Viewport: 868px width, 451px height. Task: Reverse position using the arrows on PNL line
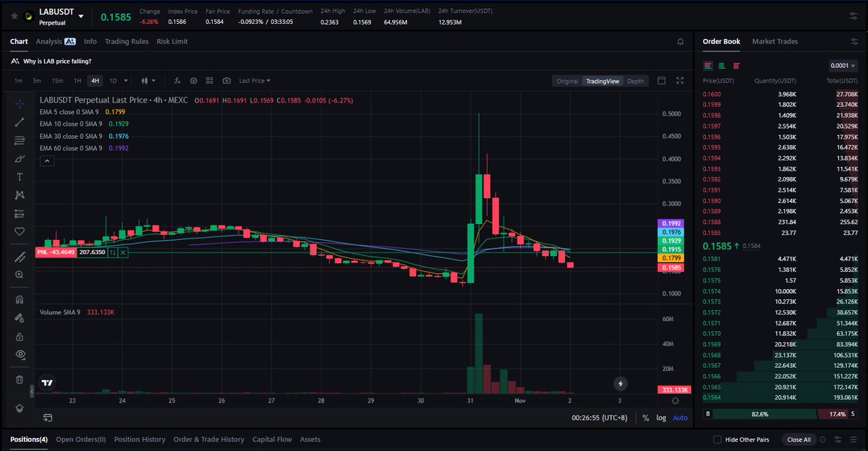[x=113, y=252]
